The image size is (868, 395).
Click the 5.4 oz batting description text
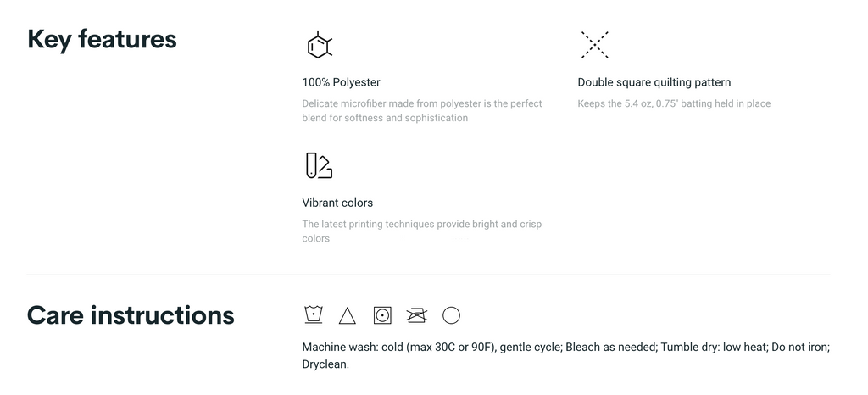[673, 103]
